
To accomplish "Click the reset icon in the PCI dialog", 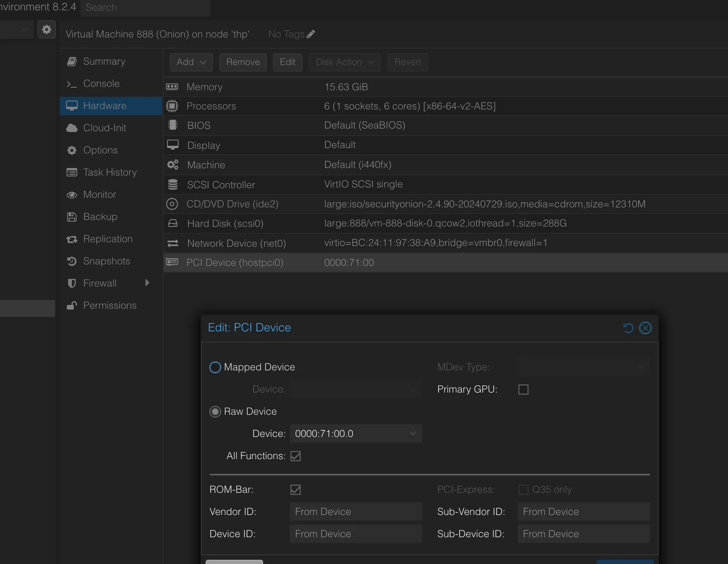I will point(628,328).
